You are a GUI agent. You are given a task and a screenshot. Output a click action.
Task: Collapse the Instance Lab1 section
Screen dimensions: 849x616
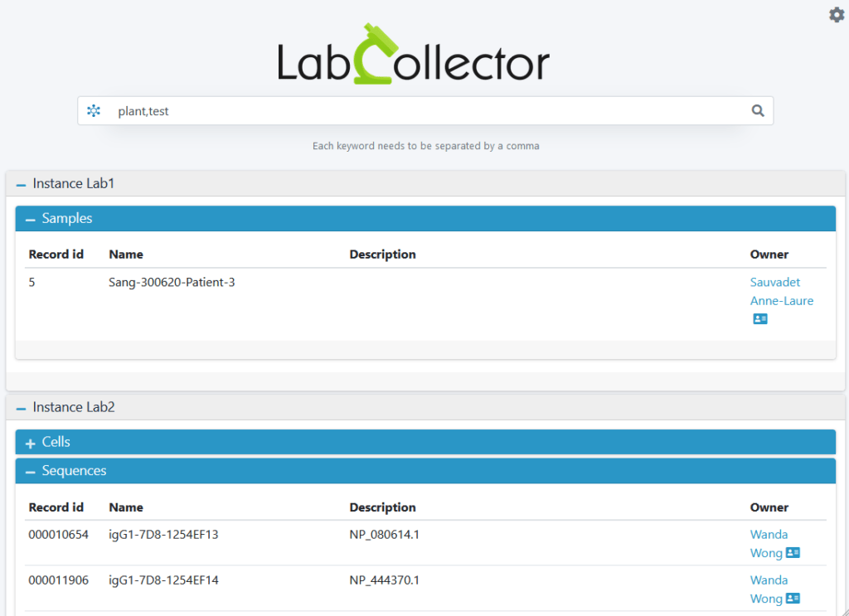21,185
